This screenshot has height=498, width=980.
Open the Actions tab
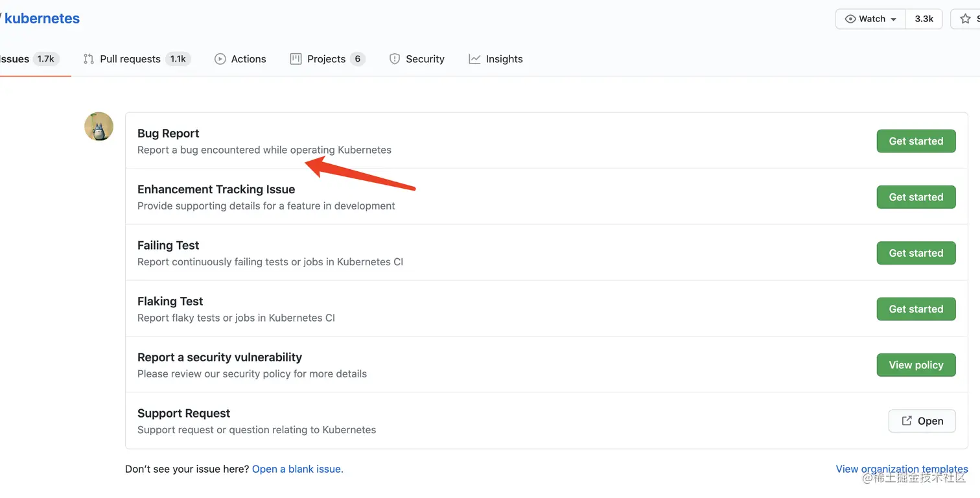240,59
